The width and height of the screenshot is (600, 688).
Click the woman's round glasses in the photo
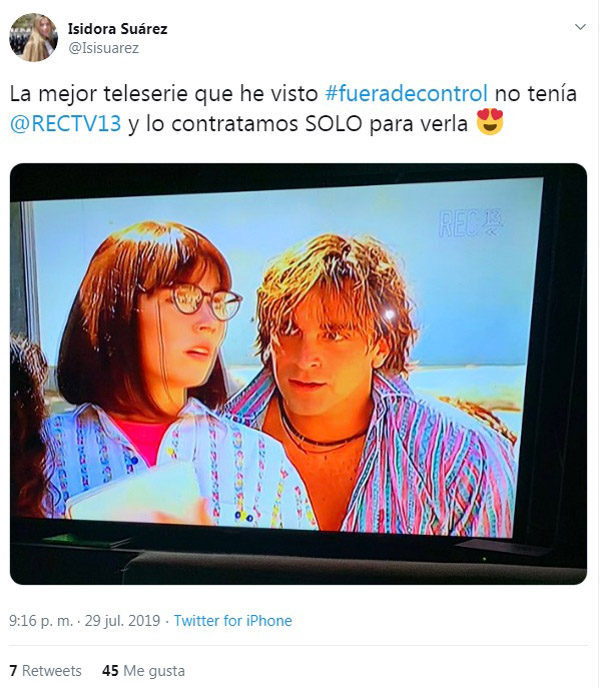point(201,300)
